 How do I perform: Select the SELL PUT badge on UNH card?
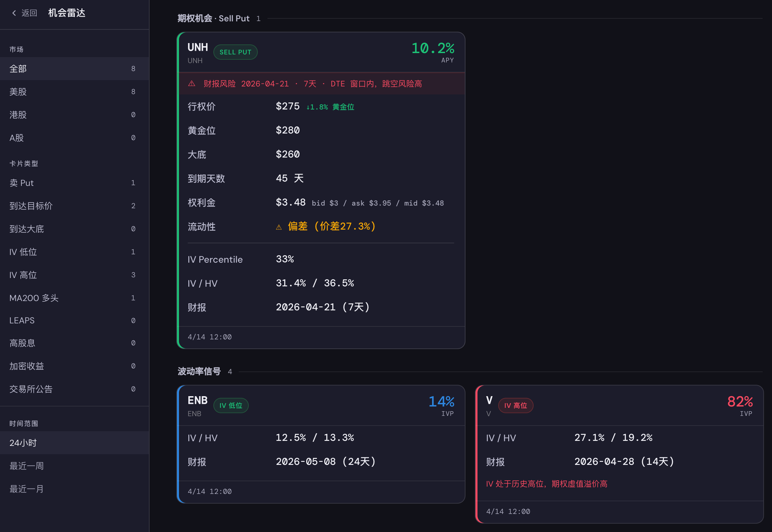point(235,52)
